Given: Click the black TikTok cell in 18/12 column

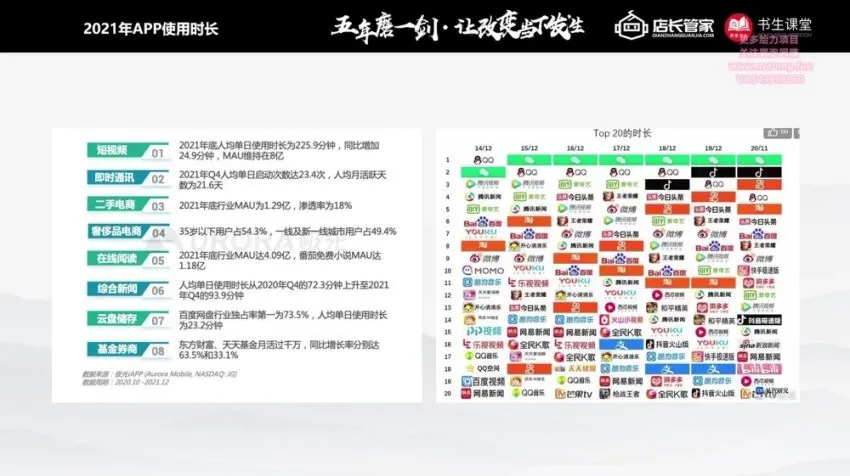Looking at the screenshot, I should [667, 185].
